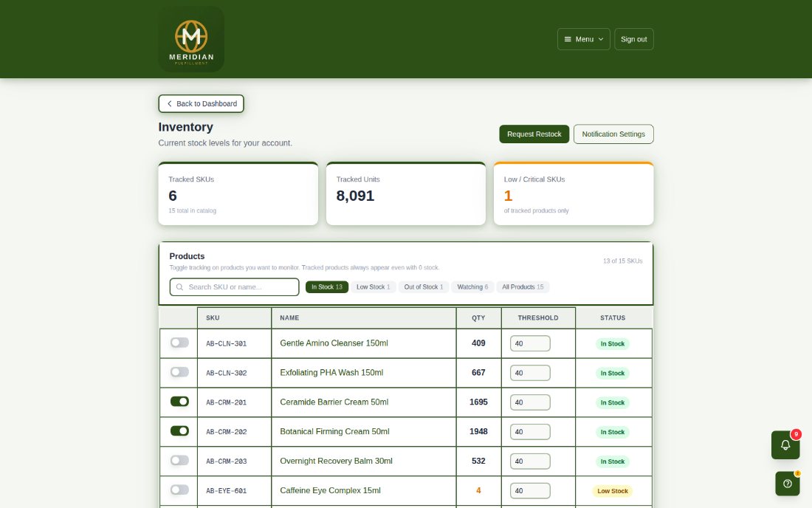Edit threshold for Exfoliating PHA Wash
This screenshot has width=812, height=508.
click(x=530, y=373)
